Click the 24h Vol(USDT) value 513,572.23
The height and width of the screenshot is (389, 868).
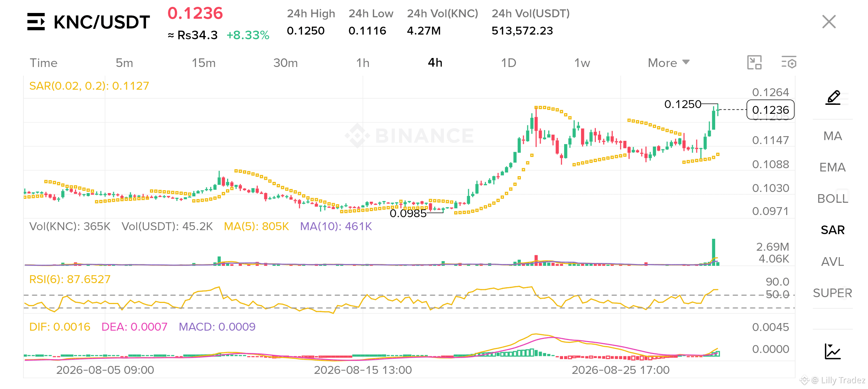click(522, 31)
